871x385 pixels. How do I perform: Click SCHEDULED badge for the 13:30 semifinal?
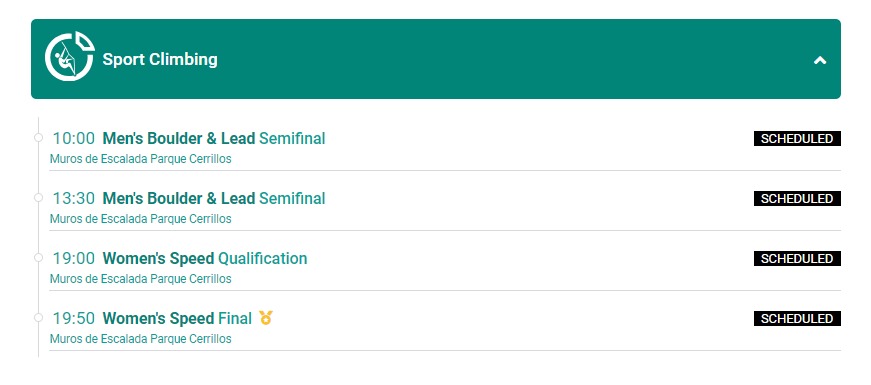point(797,198)
